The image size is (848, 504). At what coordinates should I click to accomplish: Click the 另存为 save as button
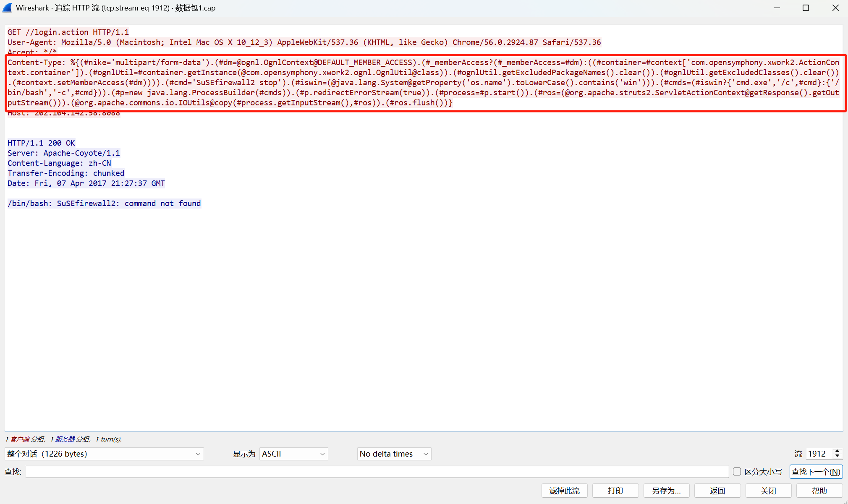[x=666, y=491]
